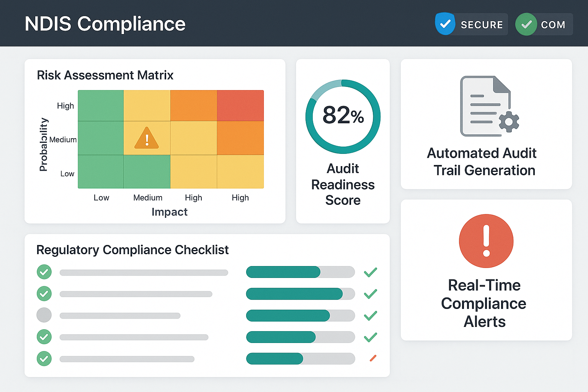588x392 pixels.
Task: Open the Real-Time Compliance Alerts card
Action: click(x=486, y=270)
